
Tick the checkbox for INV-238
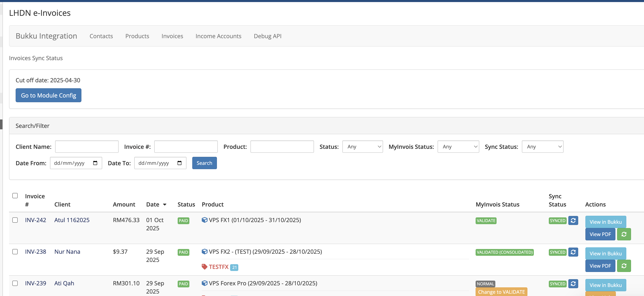tap(15, 252)
